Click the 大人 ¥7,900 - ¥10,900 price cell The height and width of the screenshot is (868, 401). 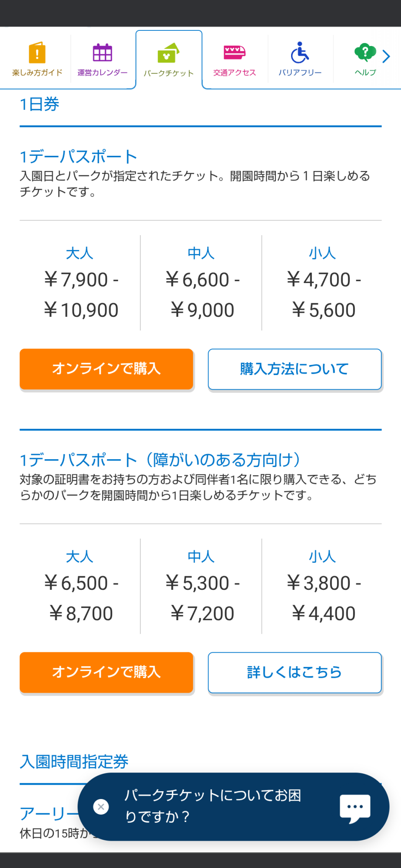pos(80,283)
